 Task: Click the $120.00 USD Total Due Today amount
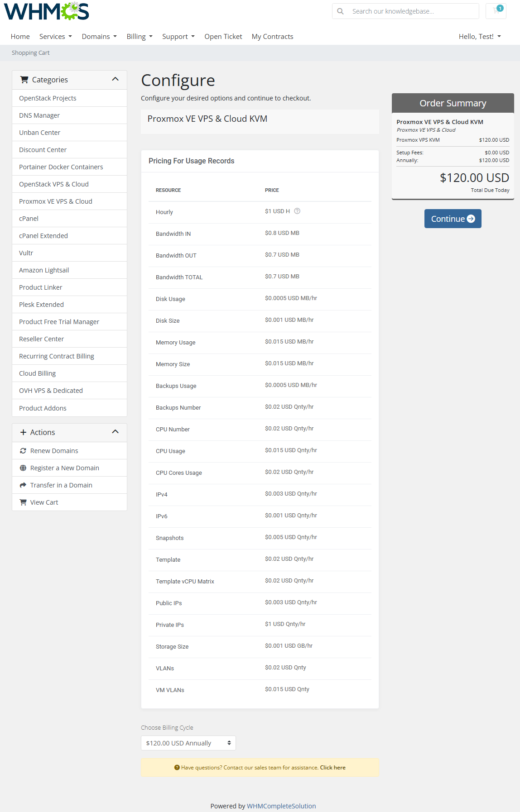tap(475, 178)
